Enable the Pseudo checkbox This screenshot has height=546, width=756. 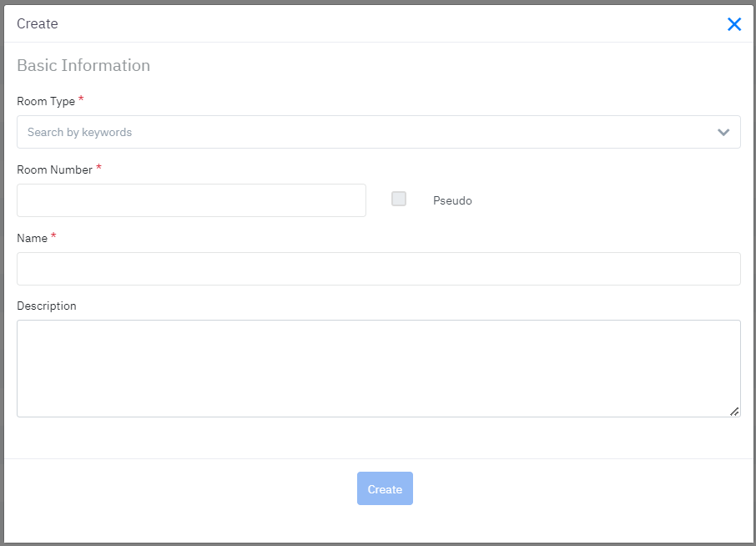click(x=399, y=199)
